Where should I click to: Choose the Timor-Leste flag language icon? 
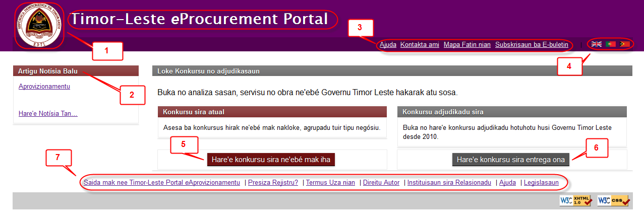pyautogui.click(x=625, y=44)
